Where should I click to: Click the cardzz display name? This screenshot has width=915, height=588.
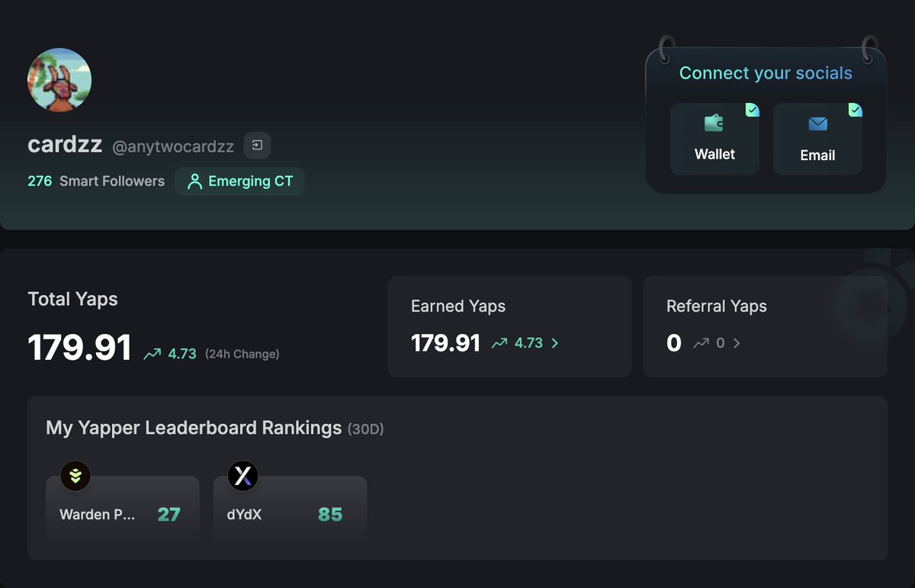pos(65,144)
